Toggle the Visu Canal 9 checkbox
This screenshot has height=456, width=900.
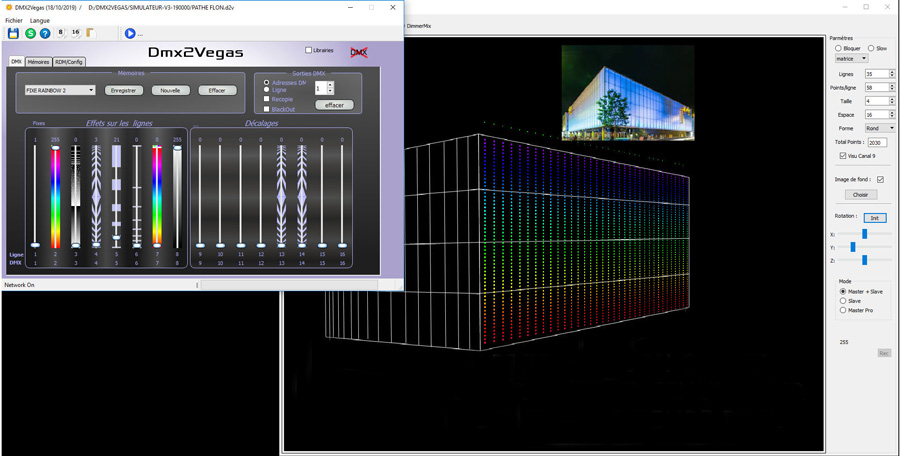pyautogui.click(x=843, y=156)
